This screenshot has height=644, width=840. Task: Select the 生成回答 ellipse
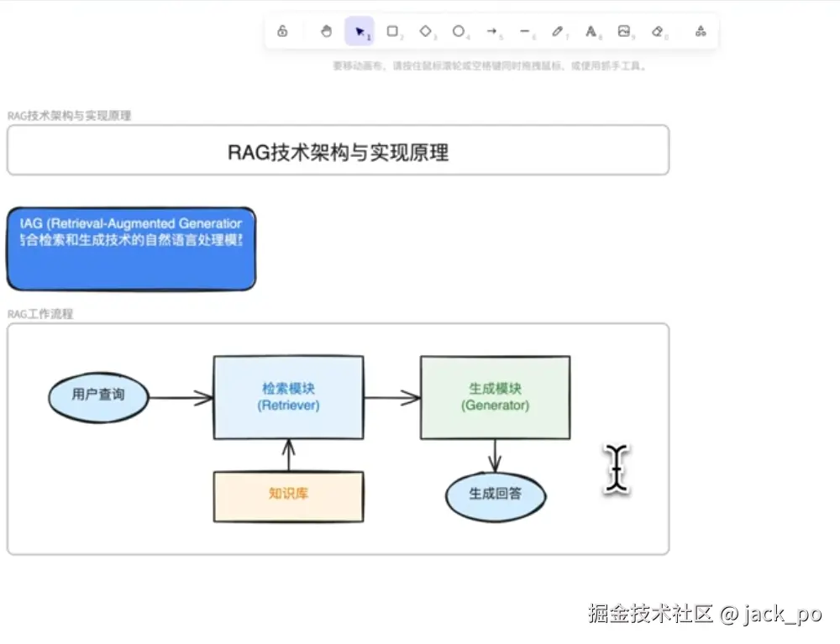point(495,496)
